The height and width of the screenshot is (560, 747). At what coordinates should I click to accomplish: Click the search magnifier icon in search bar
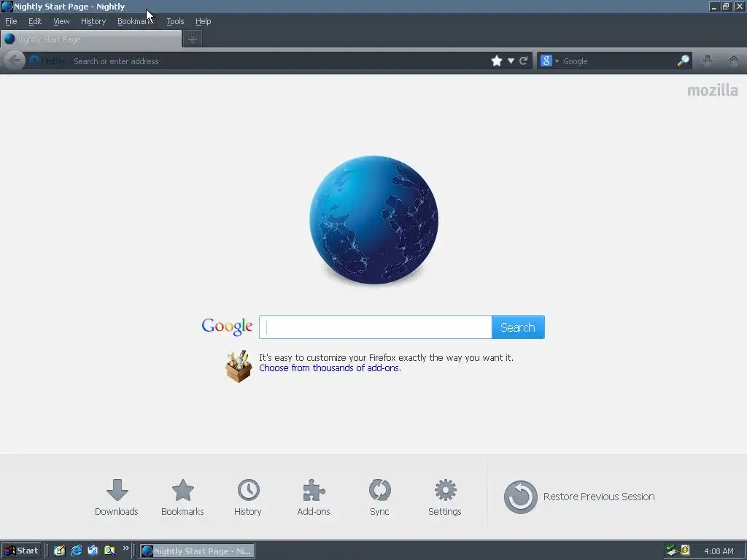[683, 61]
